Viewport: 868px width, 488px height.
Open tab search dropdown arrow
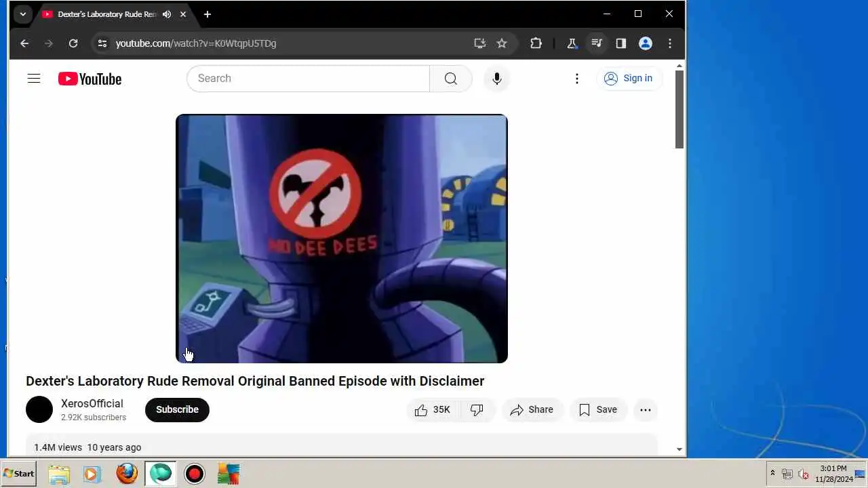[x=22, y=14]
